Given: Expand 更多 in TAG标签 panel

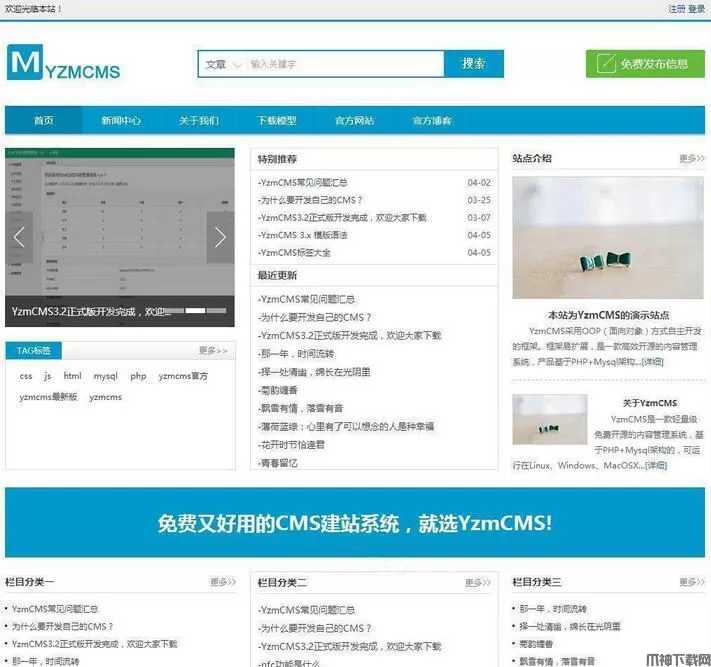Looking at the screenshot, I should [213, 351].
